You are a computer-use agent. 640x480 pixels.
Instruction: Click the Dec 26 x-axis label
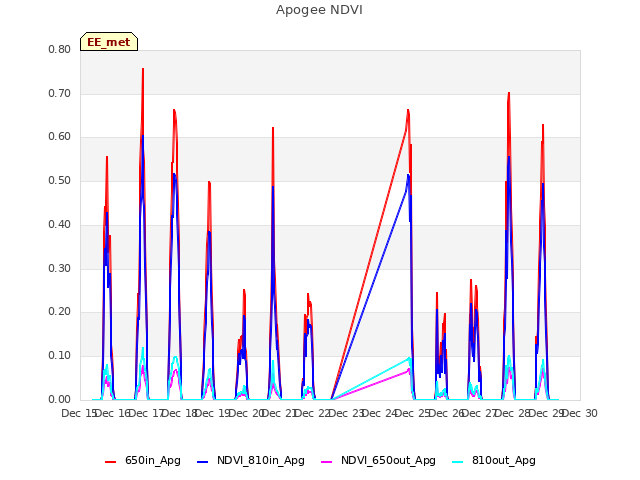(x=447, y=413)
